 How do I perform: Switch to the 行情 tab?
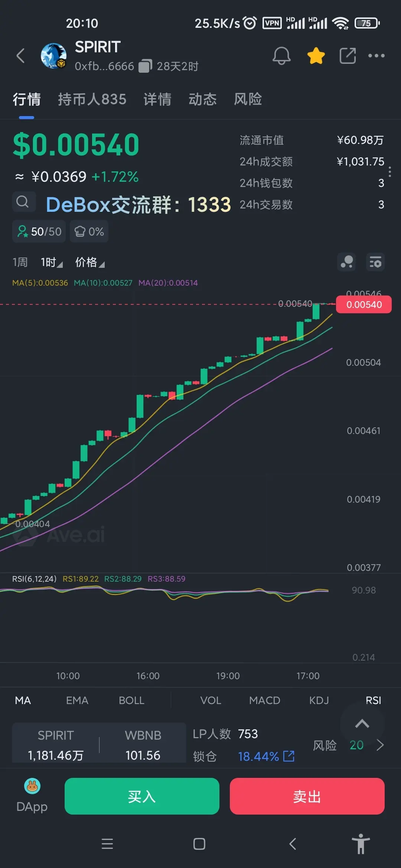coord(27,99)
